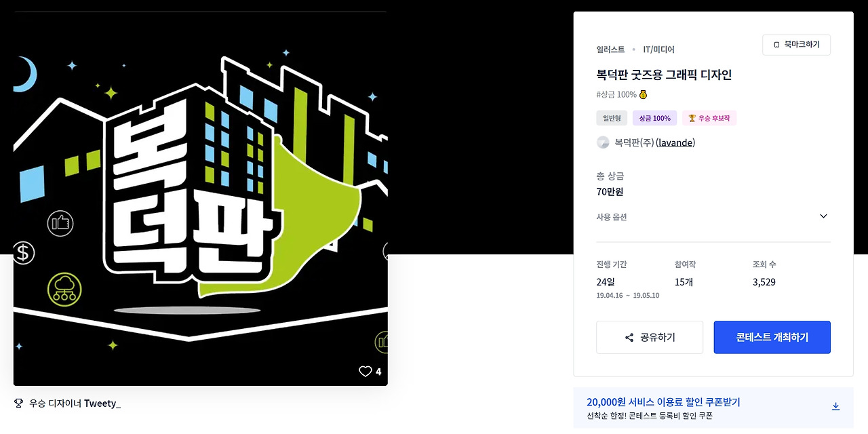Click the 콘테스트 개최하기 button
This screenshot has width=868, height=434.
(772, 337)
